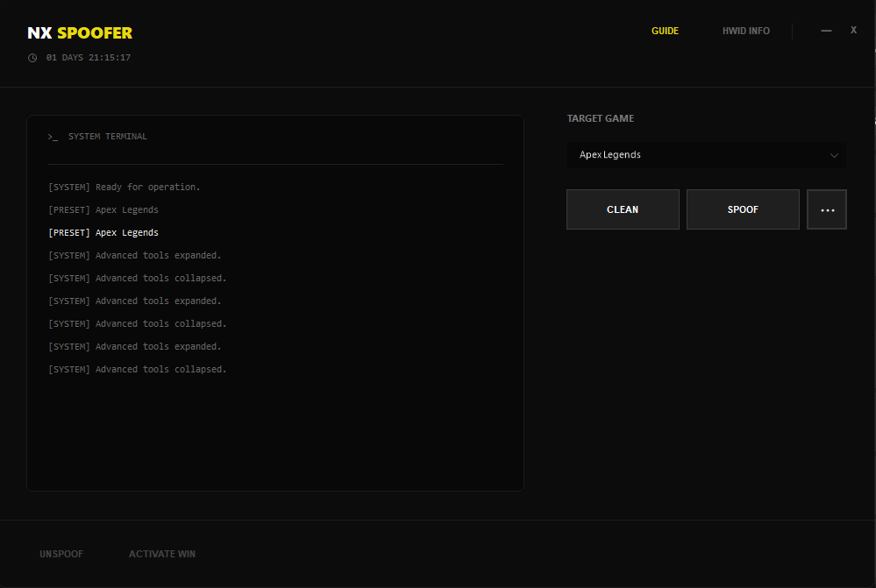Expand advanced tools with three-dots button

[x=827, y=209]
